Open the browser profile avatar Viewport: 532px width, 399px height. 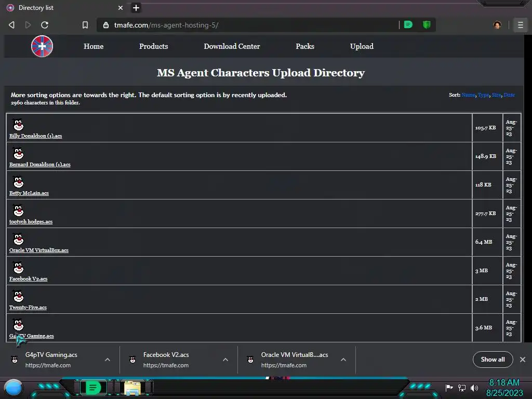497,25
